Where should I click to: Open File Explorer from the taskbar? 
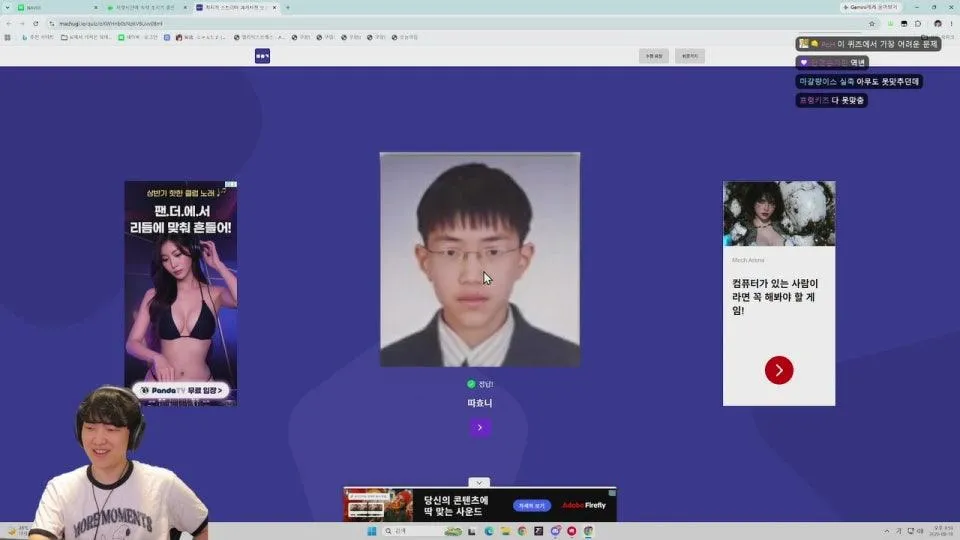pyautogui.click(x=505, y=531)
